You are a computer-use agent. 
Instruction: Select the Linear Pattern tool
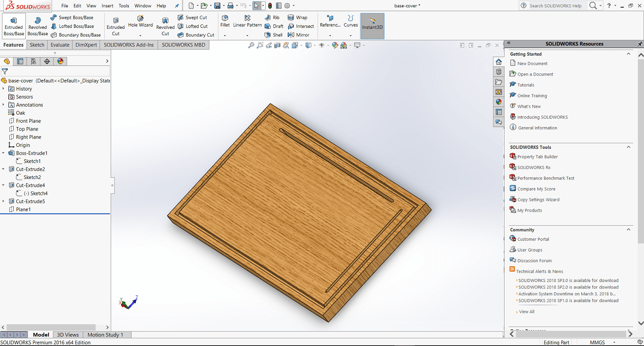(x=247, y=21)
